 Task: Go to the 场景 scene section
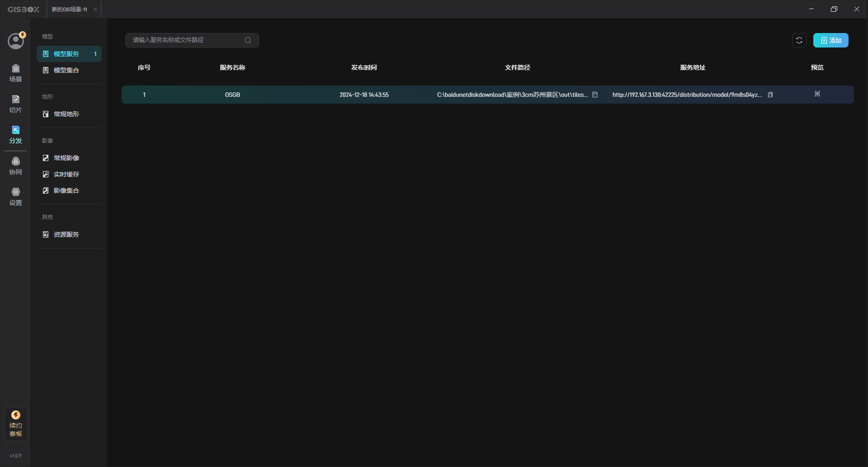(15, 73)
